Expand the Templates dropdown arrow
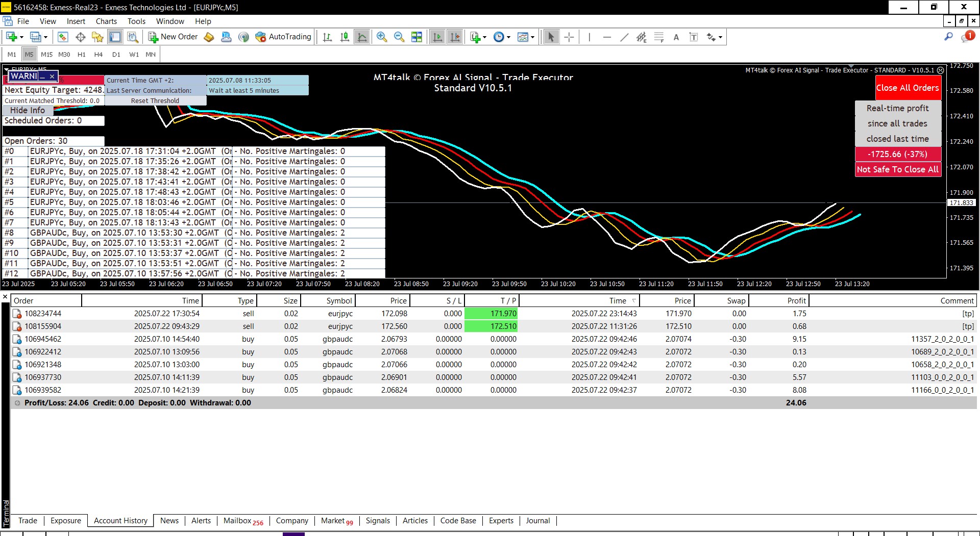Image resolution: width=980 pixels, height=536 pixels. point(532,37)
